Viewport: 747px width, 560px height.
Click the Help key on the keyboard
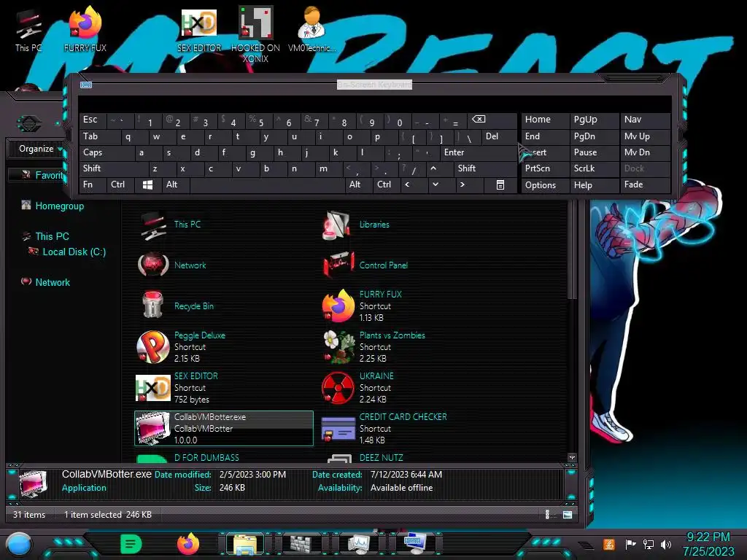pos(594,185)
